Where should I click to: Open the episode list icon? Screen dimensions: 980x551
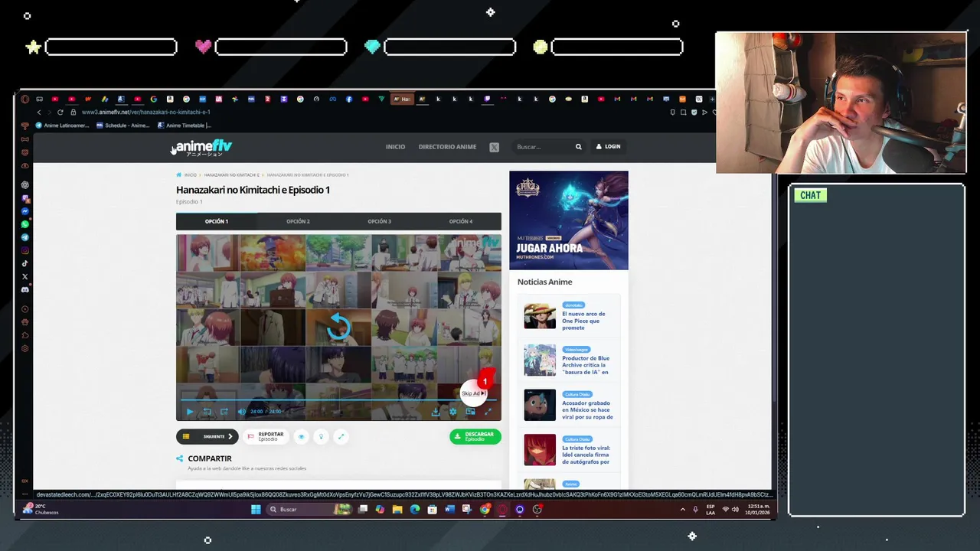[x=186, y=436]
